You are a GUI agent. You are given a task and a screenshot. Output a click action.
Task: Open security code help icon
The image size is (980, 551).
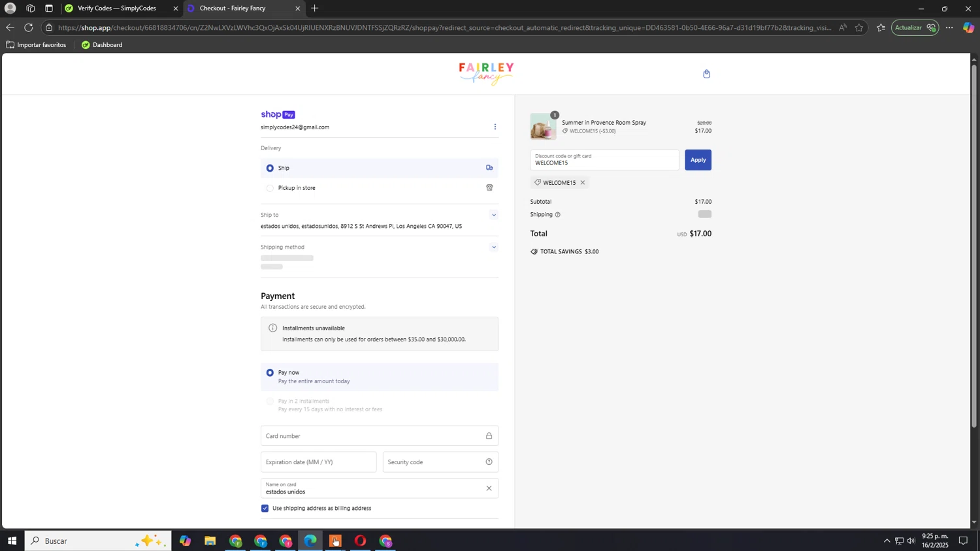point(489,462)
